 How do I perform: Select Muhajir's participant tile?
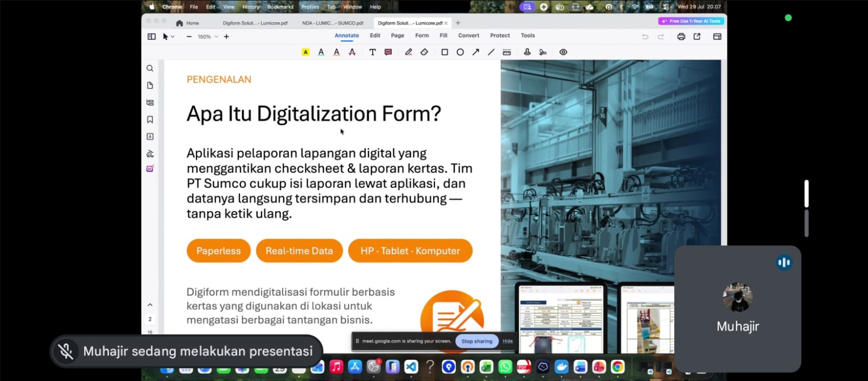[x=737, y=309]
